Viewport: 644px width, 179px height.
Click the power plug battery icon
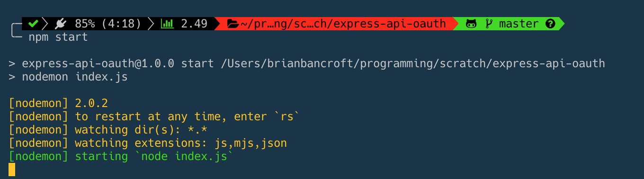[60, 23]
